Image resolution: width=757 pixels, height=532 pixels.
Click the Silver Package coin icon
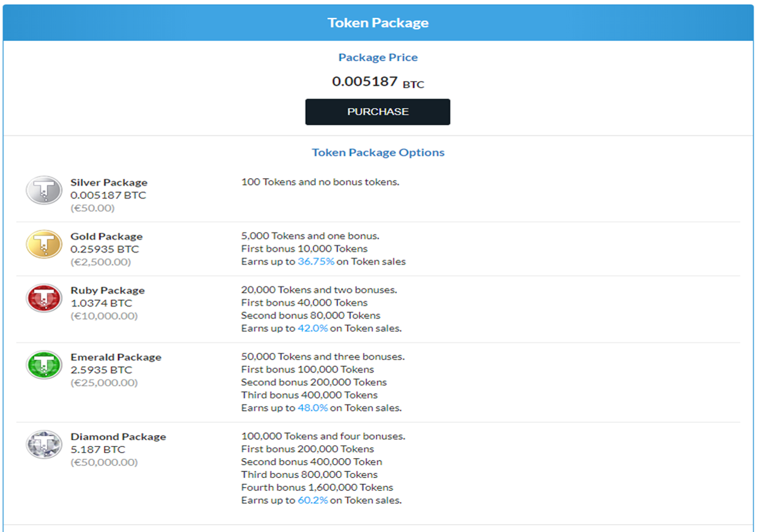[x=44, y=190]
